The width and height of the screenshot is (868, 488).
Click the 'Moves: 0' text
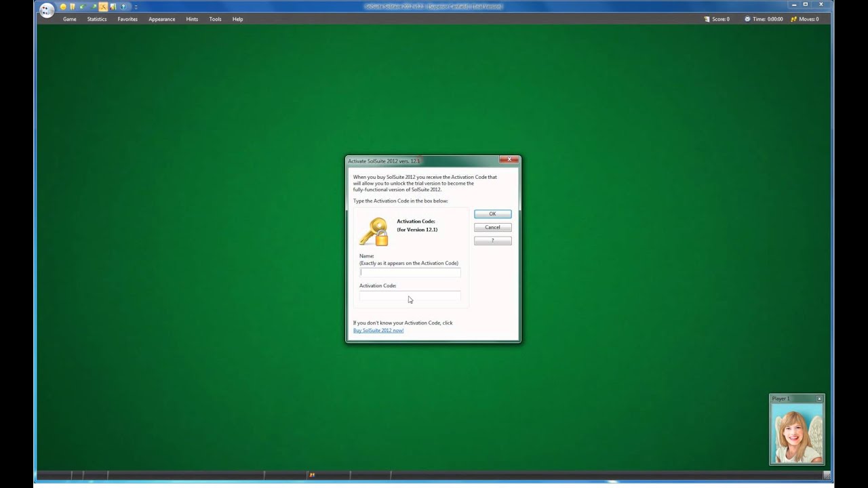[809, 19]
